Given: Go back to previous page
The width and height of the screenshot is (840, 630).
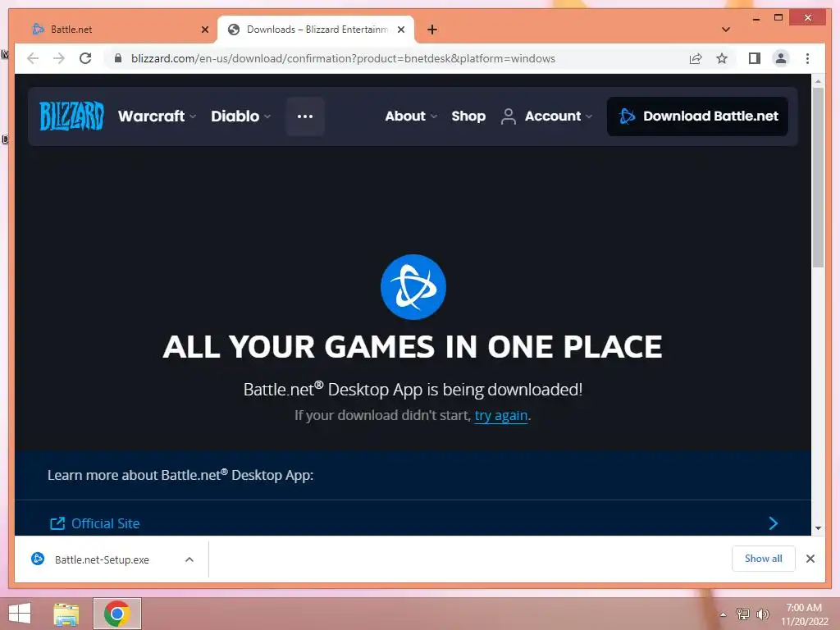Looking at the screenshot, I should 33,58.
